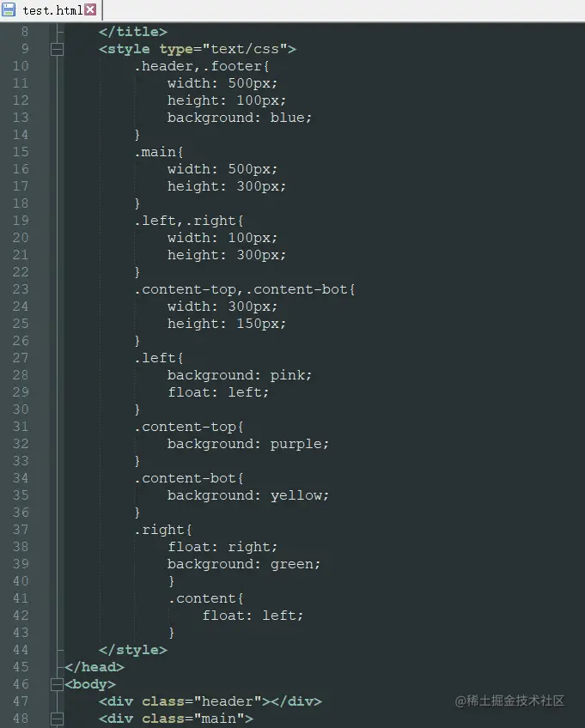This screenshot has height=728, width=585.
Task: Click the 'background: pink;' declaration
Action: [240, 375]
